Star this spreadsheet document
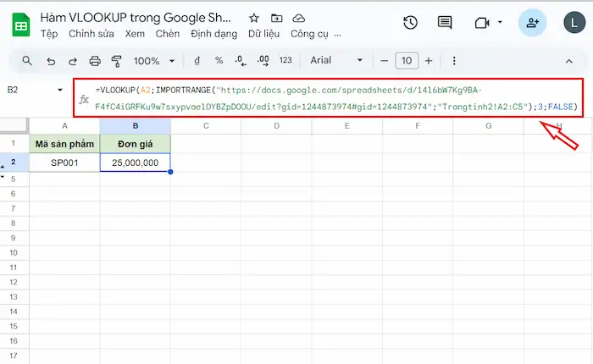Image resolution: width=593 pixels, height=364 pixels. [x=254, y=18]
